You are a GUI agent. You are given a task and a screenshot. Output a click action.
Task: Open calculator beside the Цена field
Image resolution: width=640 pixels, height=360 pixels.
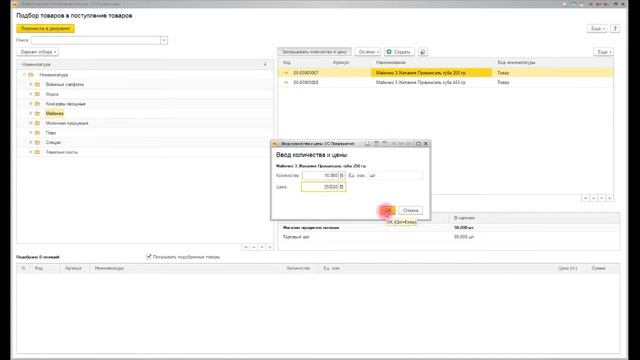click(x=342, y=187)
